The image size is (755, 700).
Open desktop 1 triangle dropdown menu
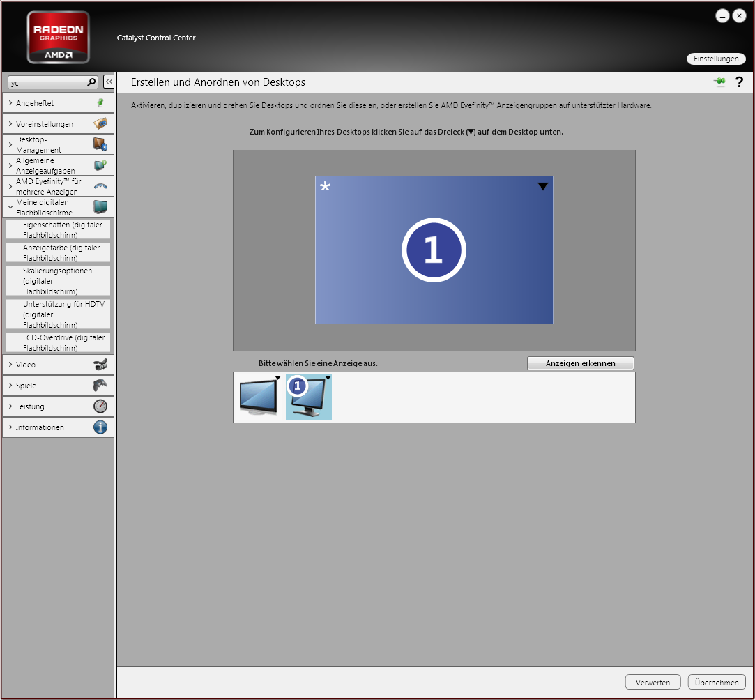(x=543, y=186)
